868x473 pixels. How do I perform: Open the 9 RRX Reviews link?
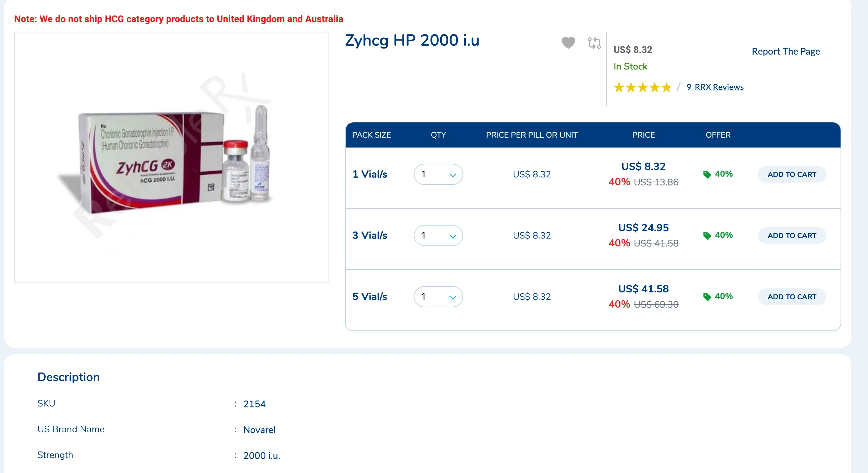point(715,87)
